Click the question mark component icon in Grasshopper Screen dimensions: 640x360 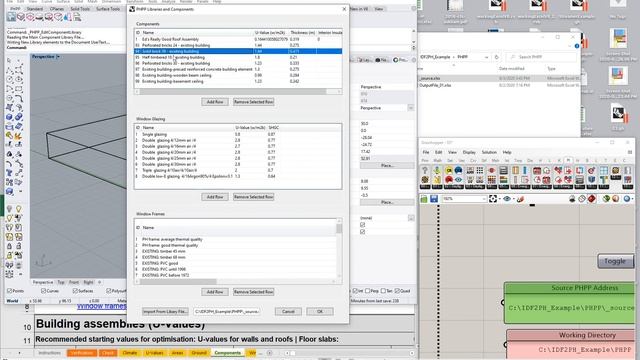coord(425,170)
